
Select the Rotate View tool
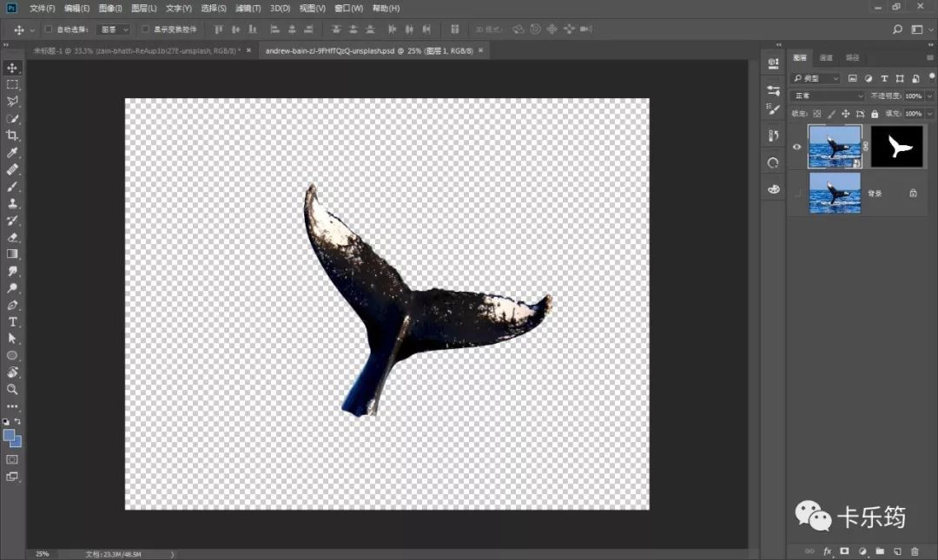[x=12, y=372]
